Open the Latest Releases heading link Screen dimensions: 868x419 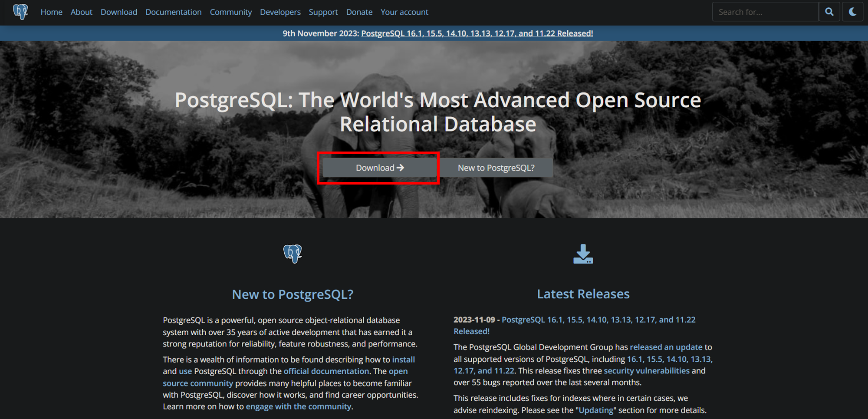pos(583,294)
